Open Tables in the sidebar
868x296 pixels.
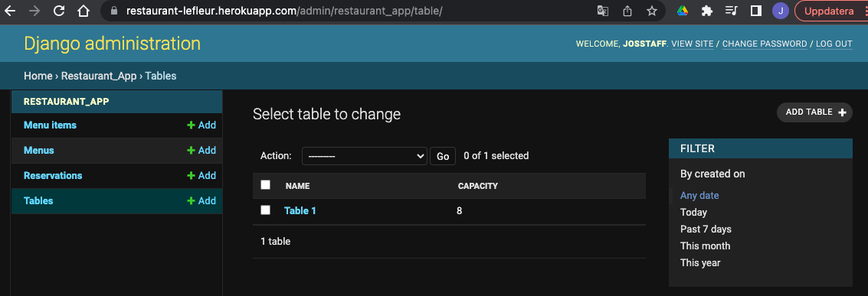[x=38, y=201]
